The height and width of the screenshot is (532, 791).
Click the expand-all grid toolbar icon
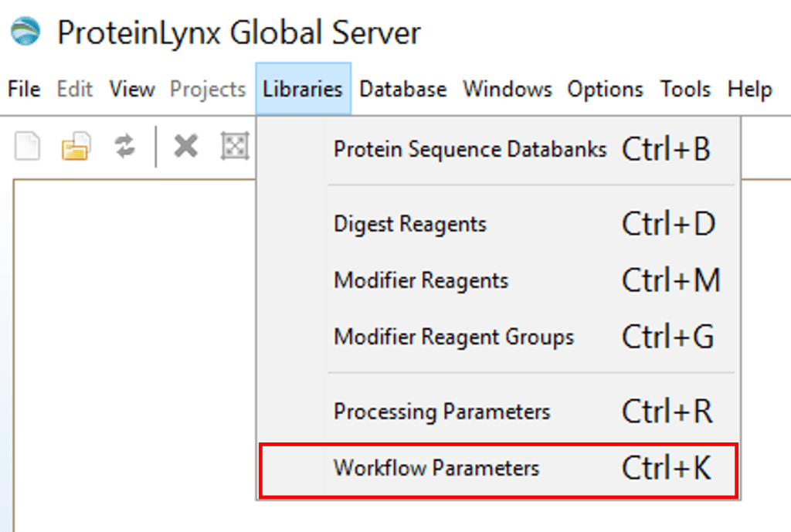pos(234,145)
